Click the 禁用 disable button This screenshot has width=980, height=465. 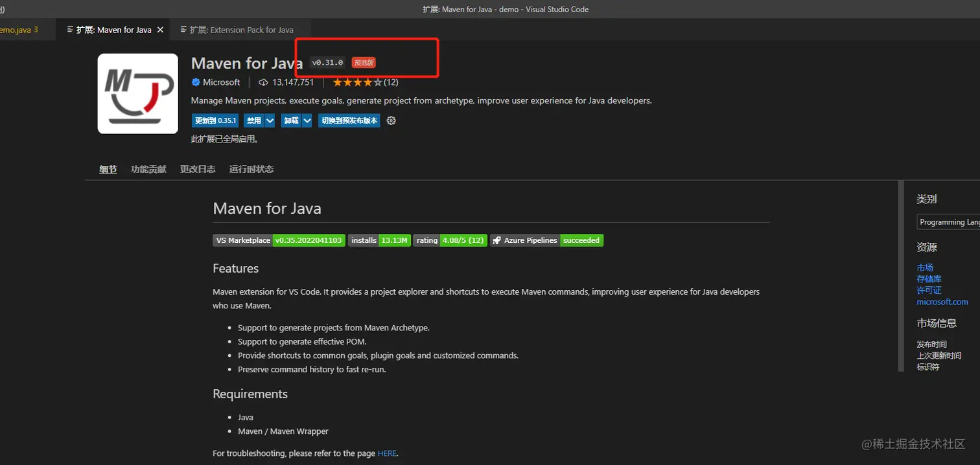[253, 120]
